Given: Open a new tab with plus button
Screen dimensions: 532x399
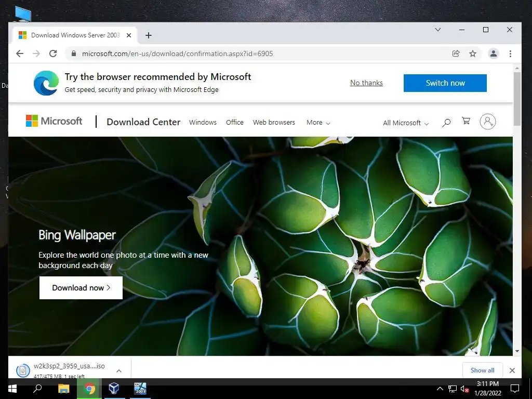Looking at the screenshot, I should point(148,35).
